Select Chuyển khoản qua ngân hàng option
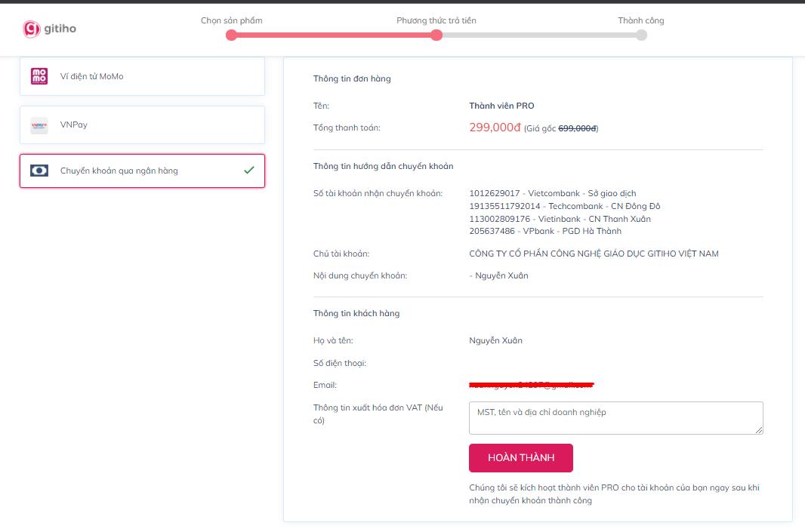 coord(142,171)
